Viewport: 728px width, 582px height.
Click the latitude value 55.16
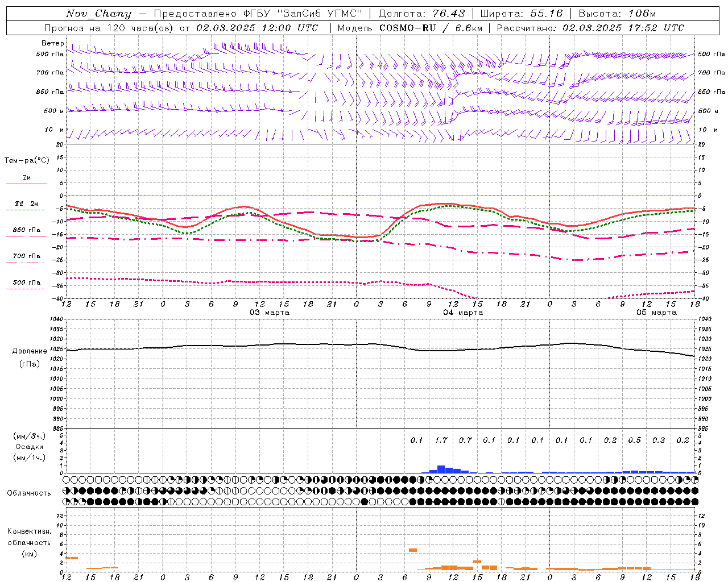pyautogui.click(x=546, y=14)
